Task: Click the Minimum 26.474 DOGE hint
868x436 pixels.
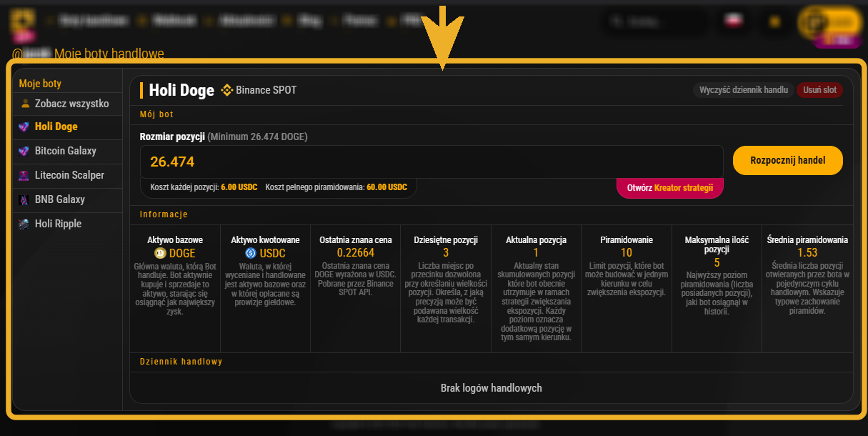Action: 258,137
